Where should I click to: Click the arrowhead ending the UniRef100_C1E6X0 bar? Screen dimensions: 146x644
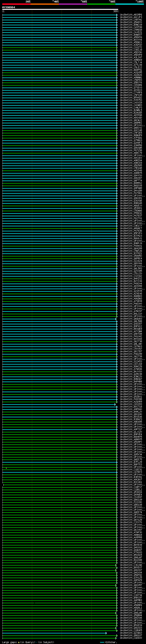tap(116, 638)
